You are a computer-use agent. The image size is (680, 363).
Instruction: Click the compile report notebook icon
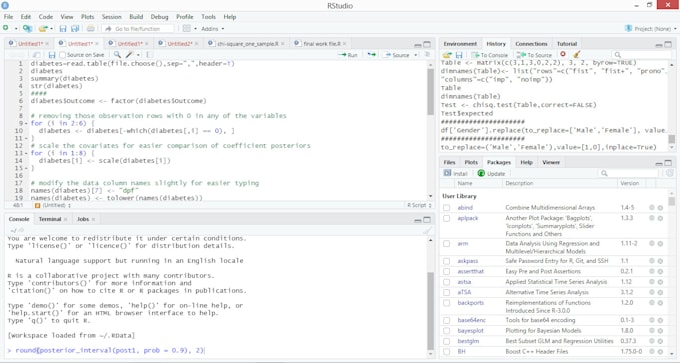tap(150, 55)
